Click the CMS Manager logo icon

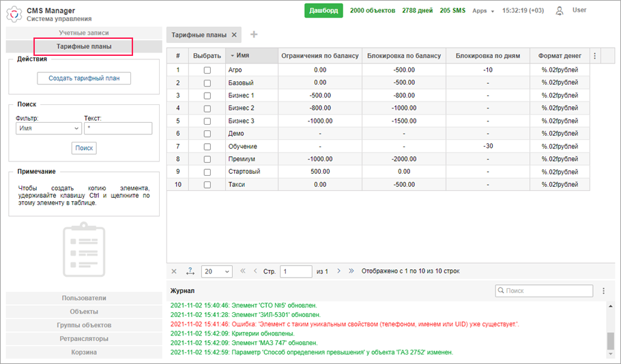coord(14,14)
